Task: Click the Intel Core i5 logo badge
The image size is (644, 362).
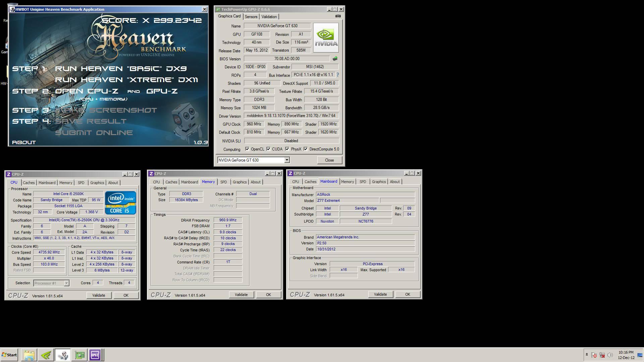Action: coord(120,202)
